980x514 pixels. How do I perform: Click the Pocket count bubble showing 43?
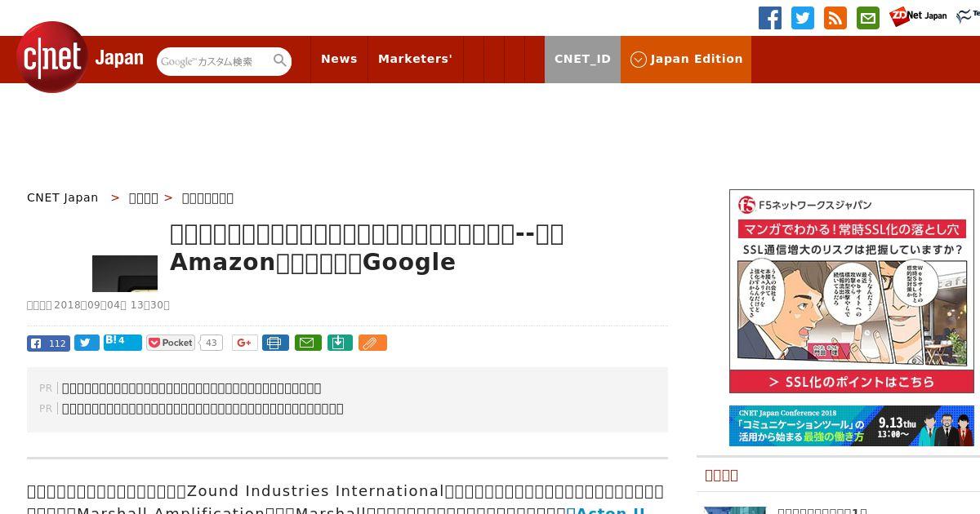tap(211, 343)
